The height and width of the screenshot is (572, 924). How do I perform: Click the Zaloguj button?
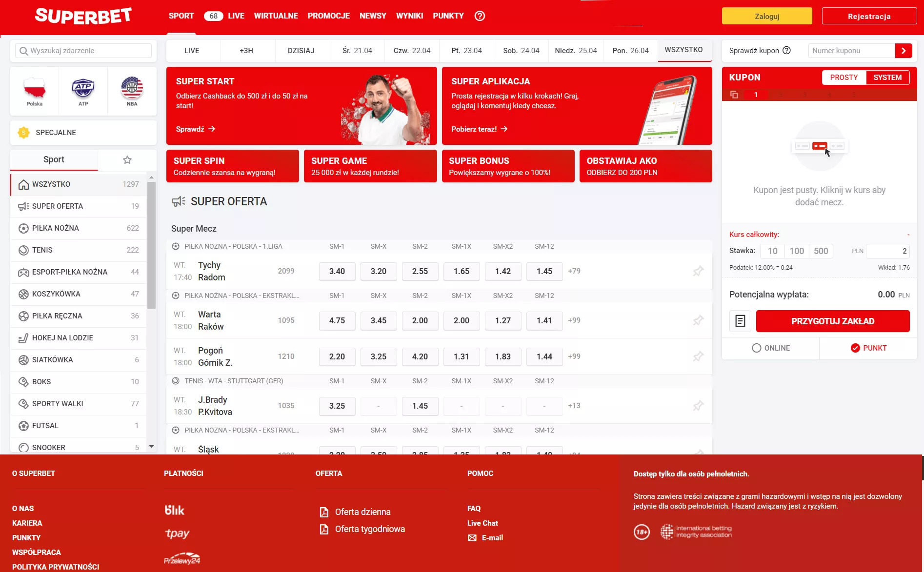(767, 16)
